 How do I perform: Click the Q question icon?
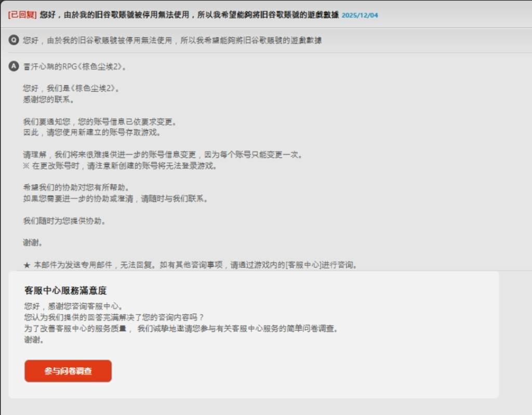(14, 40)
